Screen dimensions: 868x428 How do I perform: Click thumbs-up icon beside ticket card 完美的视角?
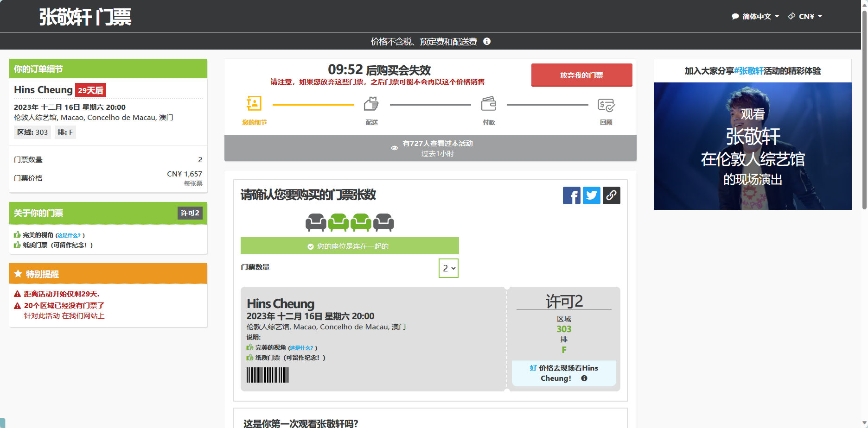click(x=250, y=347)
